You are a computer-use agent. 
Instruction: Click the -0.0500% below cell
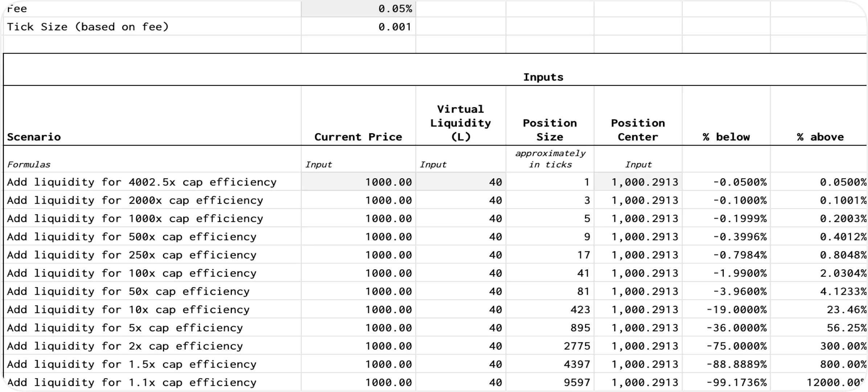point(726,181)
